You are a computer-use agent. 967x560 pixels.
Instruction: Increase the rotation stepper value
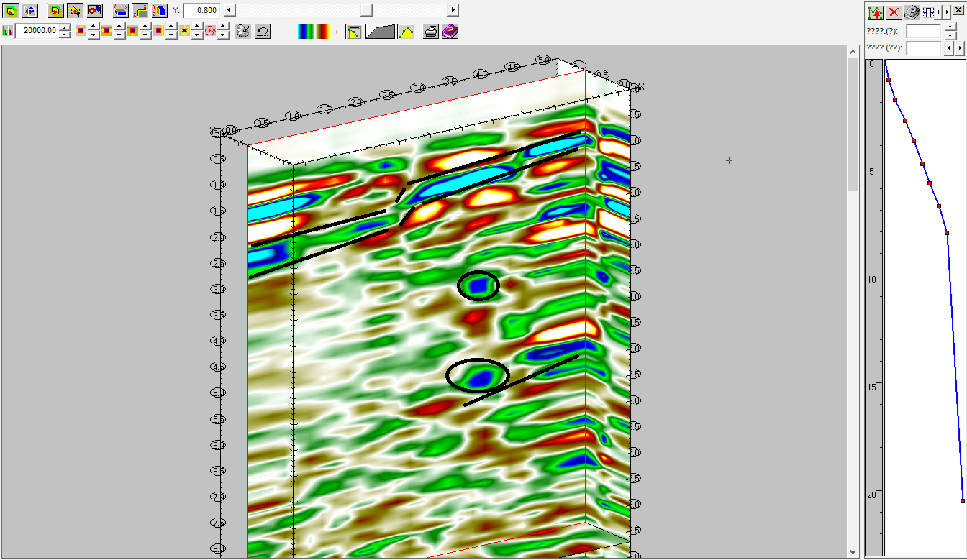223,27
